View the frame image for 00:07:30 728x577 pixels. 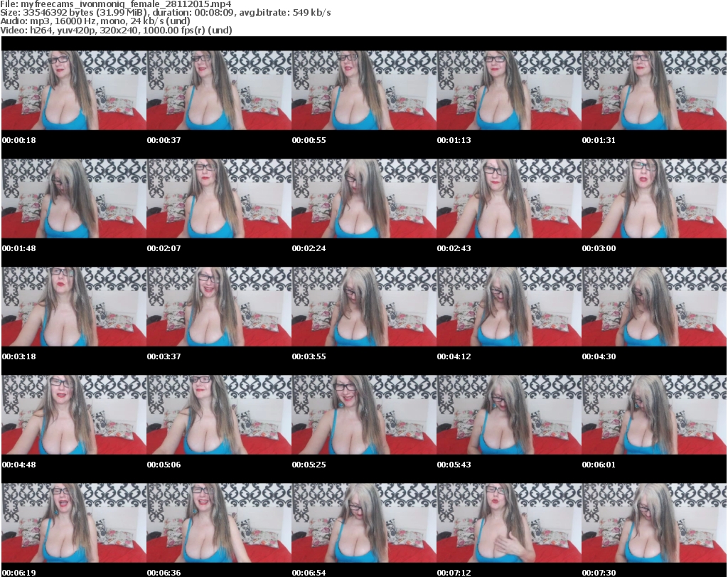tap(654, 523)
